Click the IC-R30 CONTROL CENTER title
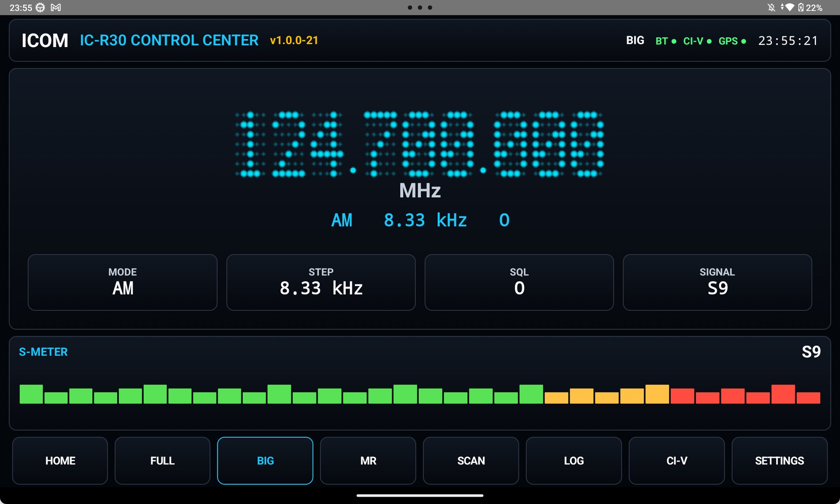Image resolution: width=840 pixels, height=504 pixels. [169, 40]
